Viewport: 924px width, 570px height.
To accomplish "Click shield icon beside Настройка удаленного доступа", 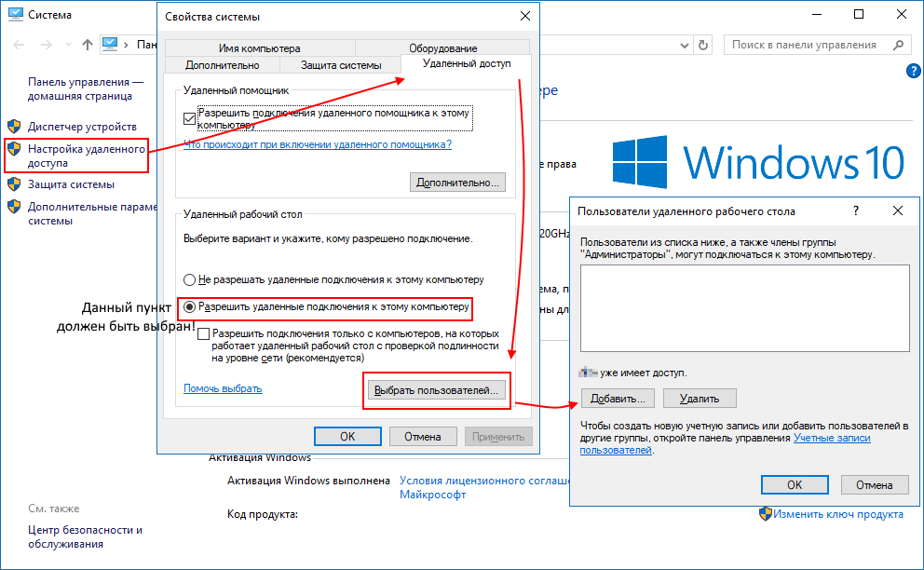I will pyautogui.click(x=14, y=148).
